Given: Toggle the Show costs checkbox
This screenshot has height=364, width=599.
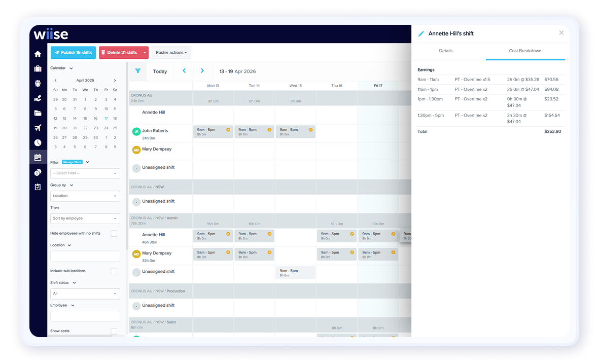Looking at the screenshot, I should click(114, 331).
